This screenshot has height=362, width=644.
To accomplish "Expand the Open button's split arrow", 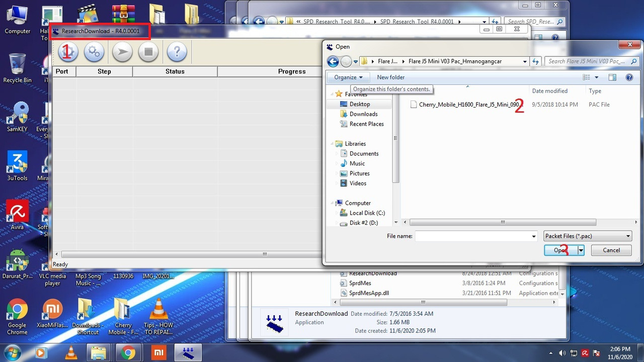I will [x=581, y=250].
